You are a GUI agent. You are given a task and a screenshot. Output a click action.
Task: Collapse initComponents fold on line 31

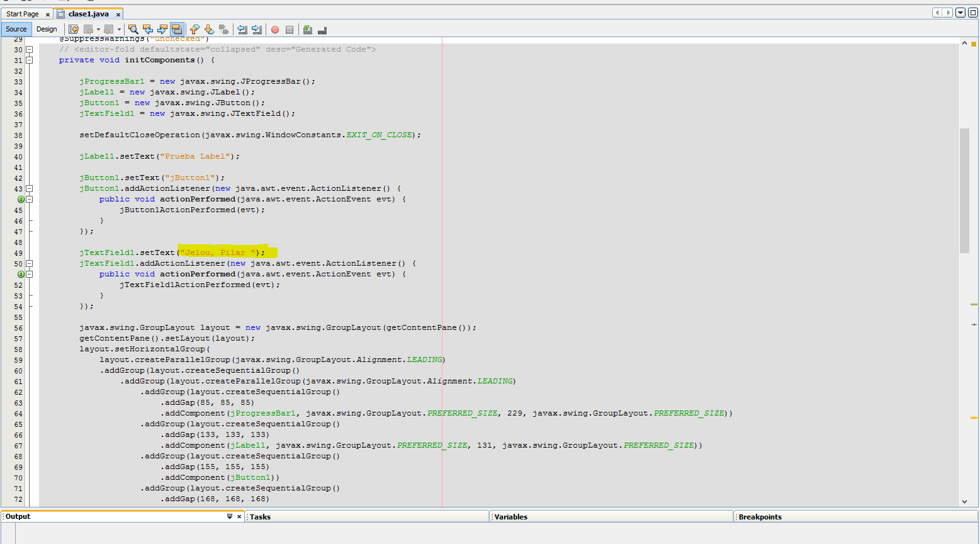pyautogui.click(x=29, y=60)
